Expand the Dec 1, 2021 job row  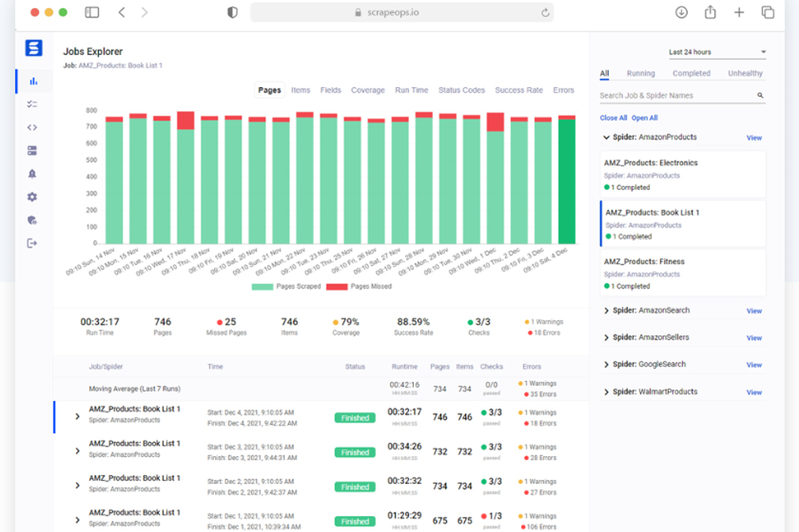tap(78, 520)
